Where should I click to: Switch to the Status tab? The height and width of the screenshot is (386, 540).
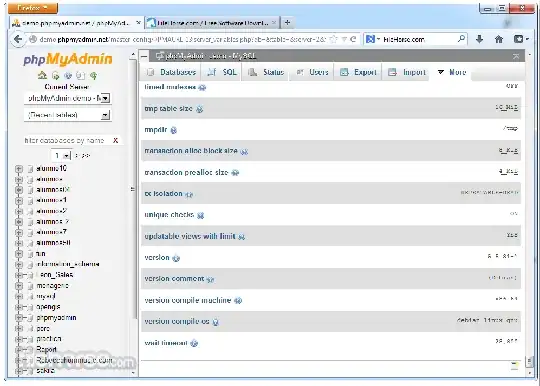[266, 72]
